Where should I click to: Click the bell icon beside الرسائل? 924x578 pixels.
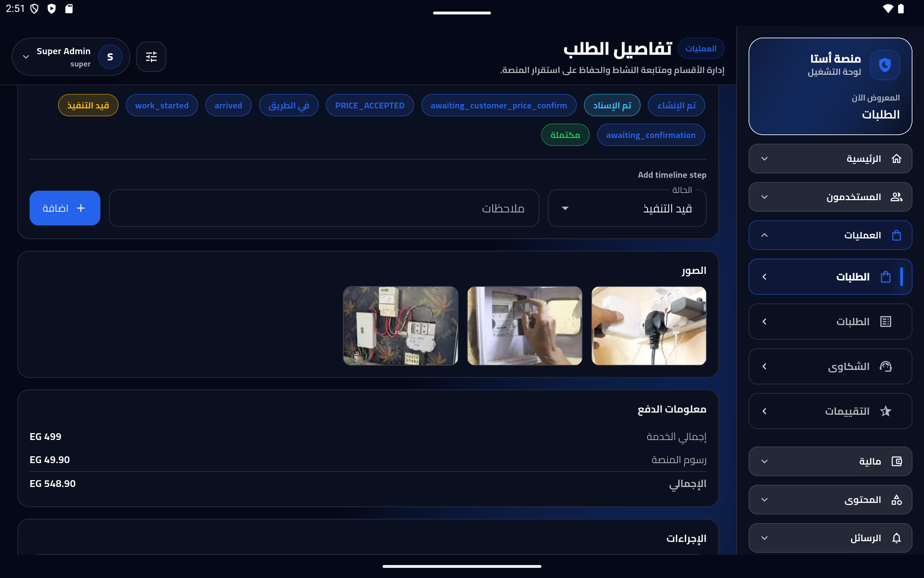897,538
